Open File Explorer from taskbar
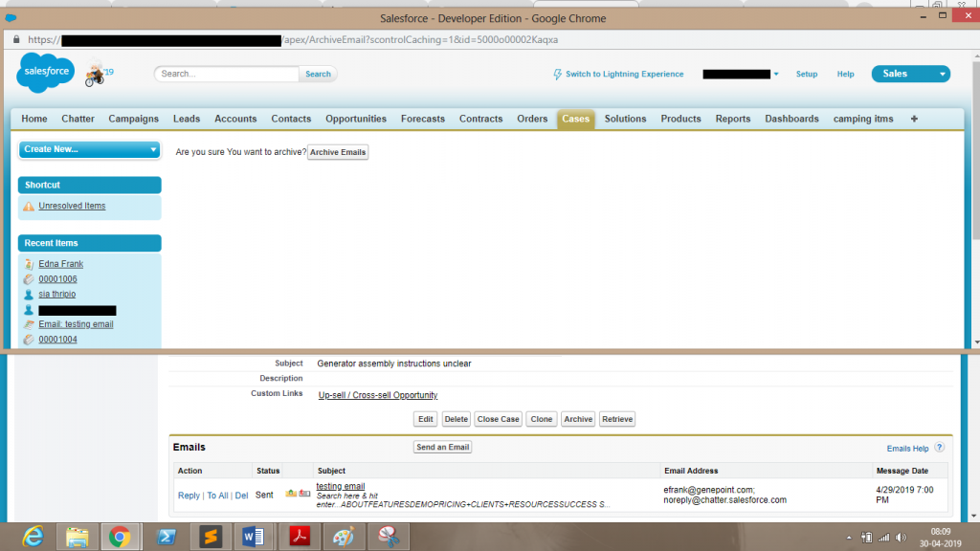980x551 pixels. 77,537
